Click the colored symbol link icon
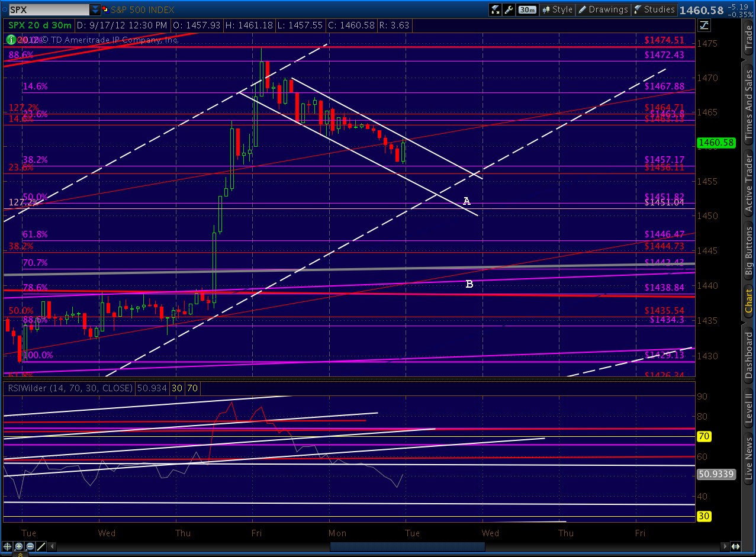Image resolution: width=756 pixels, height=557 pixels. click(x=105, y=9)
